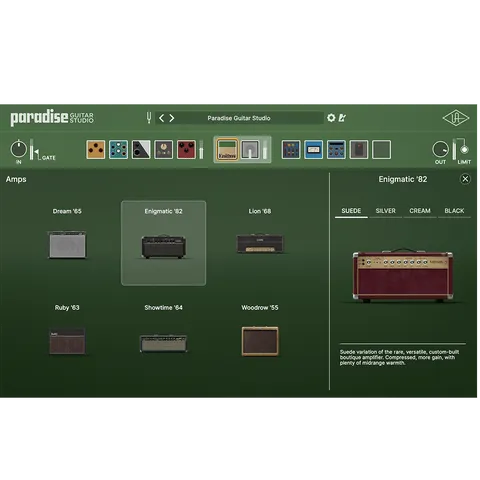Click the empty effect slot

[x=382, y=149]
